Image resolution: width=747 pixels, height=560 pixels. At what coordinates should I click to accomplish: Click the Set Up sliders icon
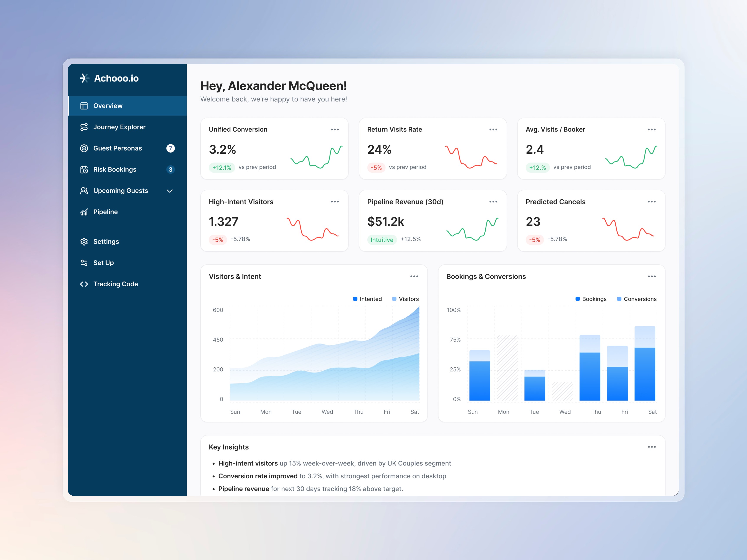[x=84, y=263]
